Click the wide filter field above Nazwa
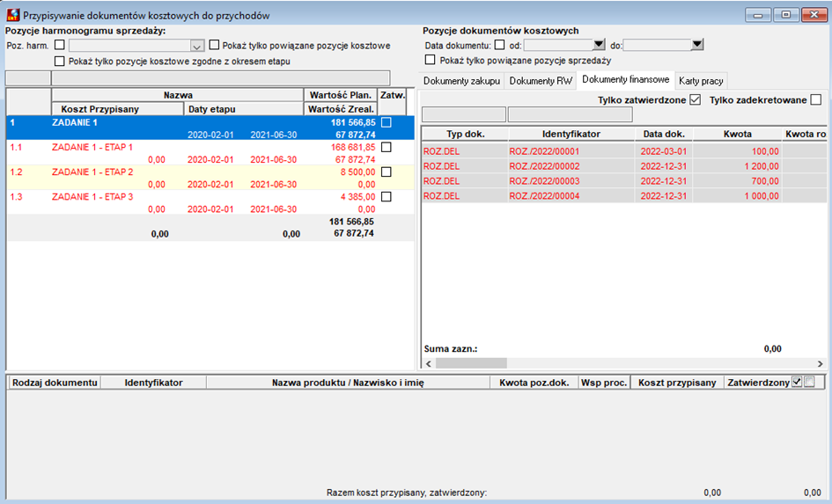Image resolution: width=832 pixels, height=504 pixels. point(221,78)
